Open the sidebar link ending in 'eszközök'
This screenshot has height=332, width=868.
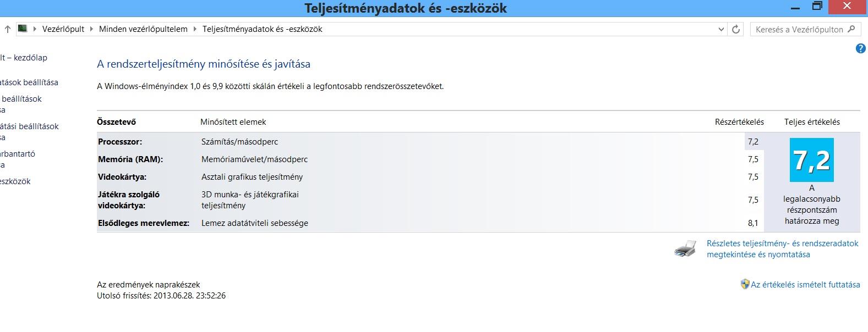[x=15, y=181]
